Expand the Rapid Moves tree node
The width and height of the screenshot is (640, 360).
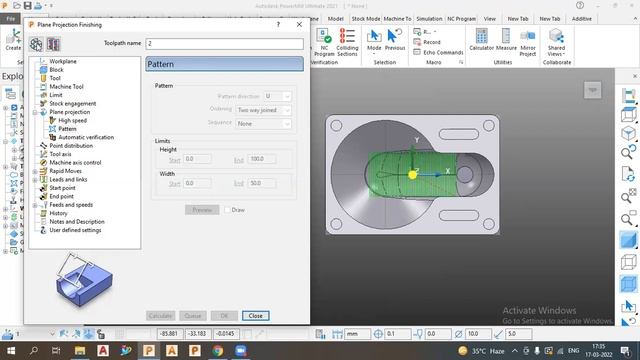point(35,171)
